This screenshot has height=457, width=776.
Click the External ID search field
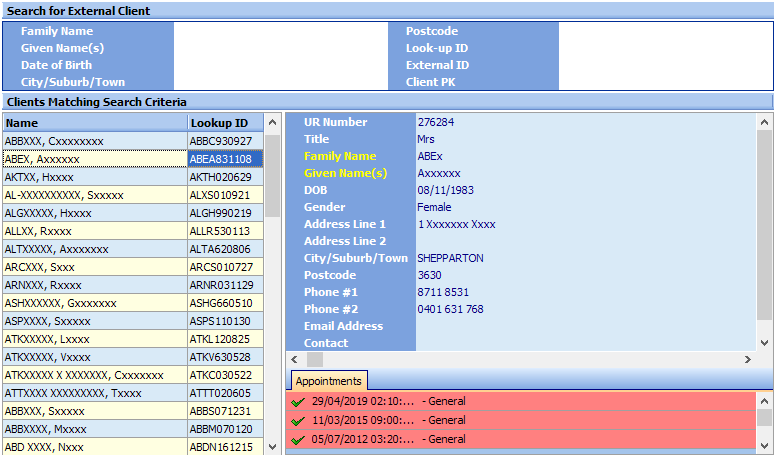(666, 65)
